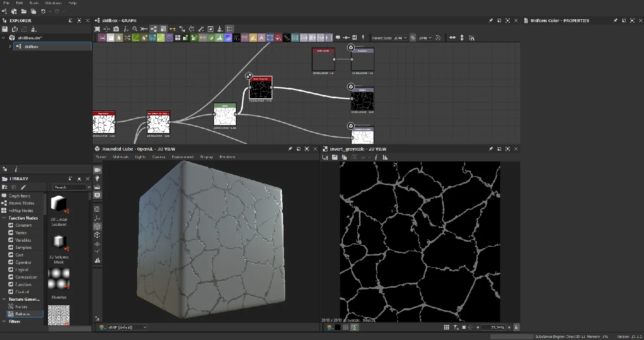Toggle the tiling grid icon in the 2D view
Screen dimensions: 644x340
click(x=447, y=327)
